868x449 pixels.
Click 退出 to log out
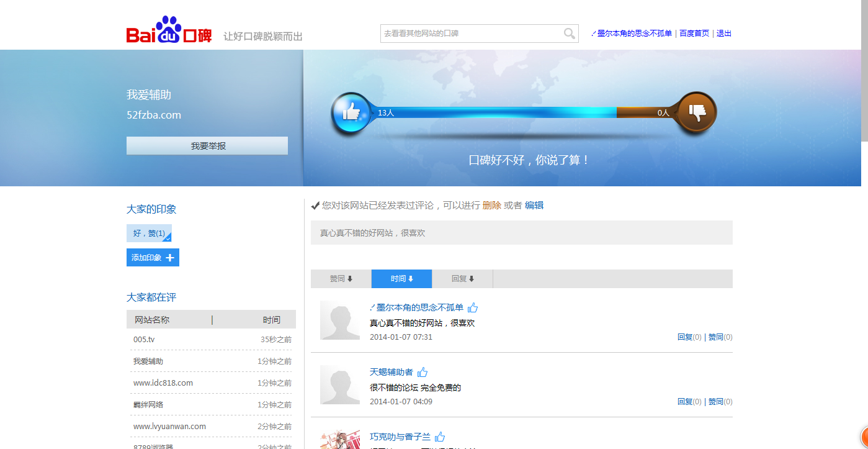click(x=724, y=34)
